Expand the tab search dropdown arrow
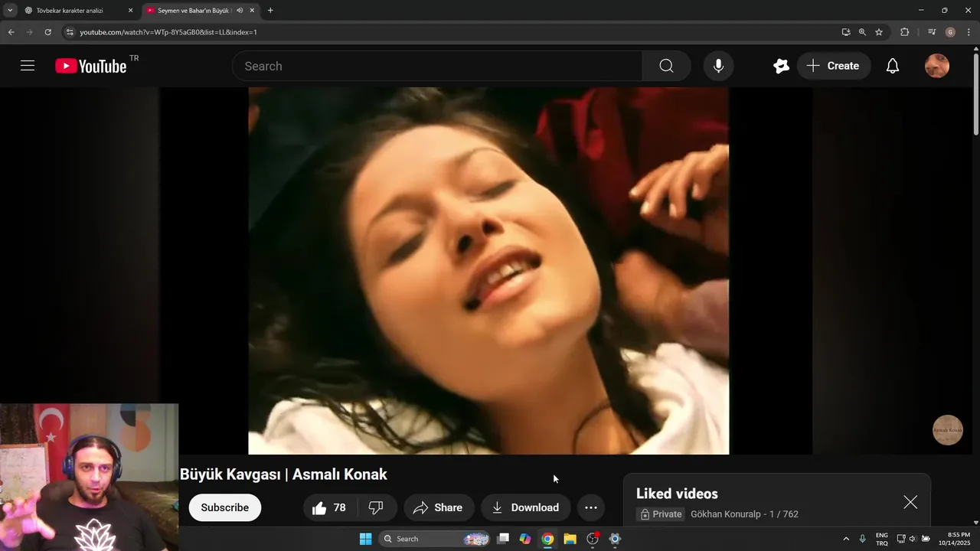Image resolution: width=980 pixels, height=551 pixels. (10, 11)
